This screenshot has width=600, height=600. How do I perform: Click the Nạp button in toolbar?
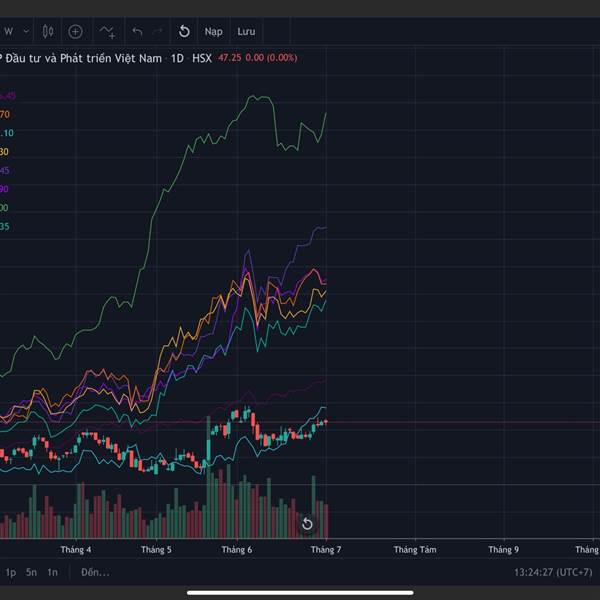tap(213, 31)
